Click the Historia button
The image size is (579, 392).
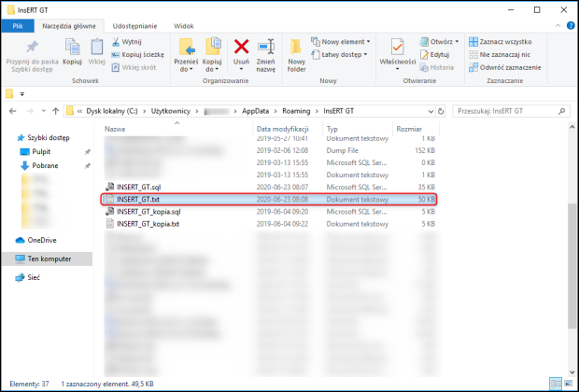pos(436,67)
